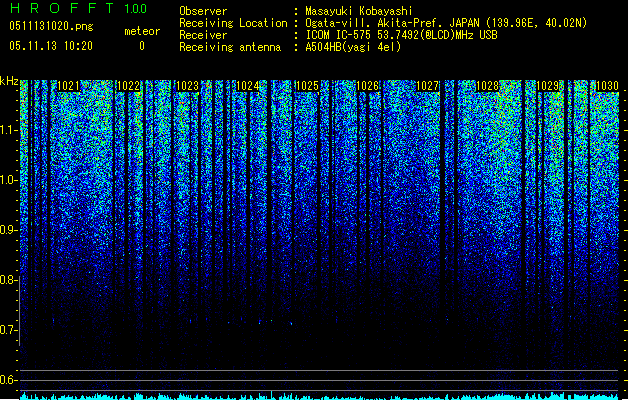Click the 1.0 kHz axis label
The image size is (629, 400).
tap(9, 180)
